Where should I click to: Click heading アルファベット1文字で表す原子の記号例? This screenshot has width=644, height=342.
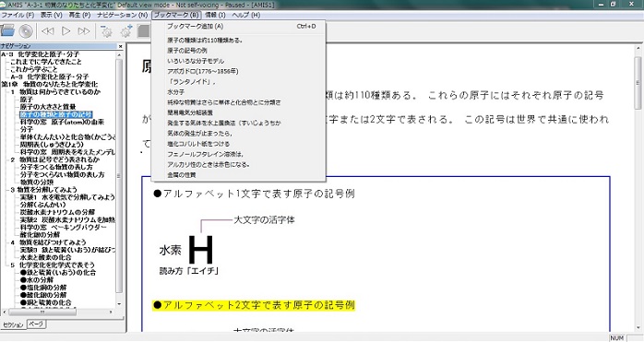[254, 194]
